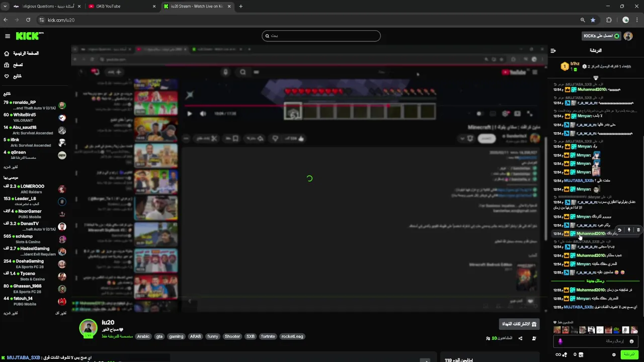Open the browser extensions icon
This screenshot has width=644, height=362.
click(609, 20)
